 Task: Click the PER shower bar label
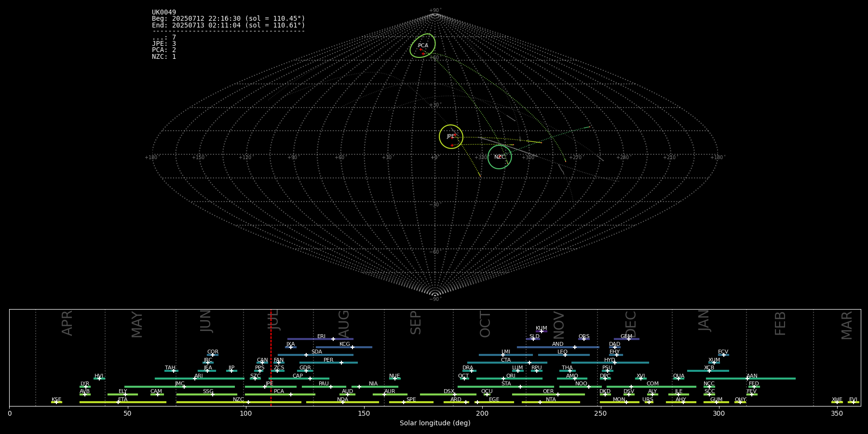[328, 360]
